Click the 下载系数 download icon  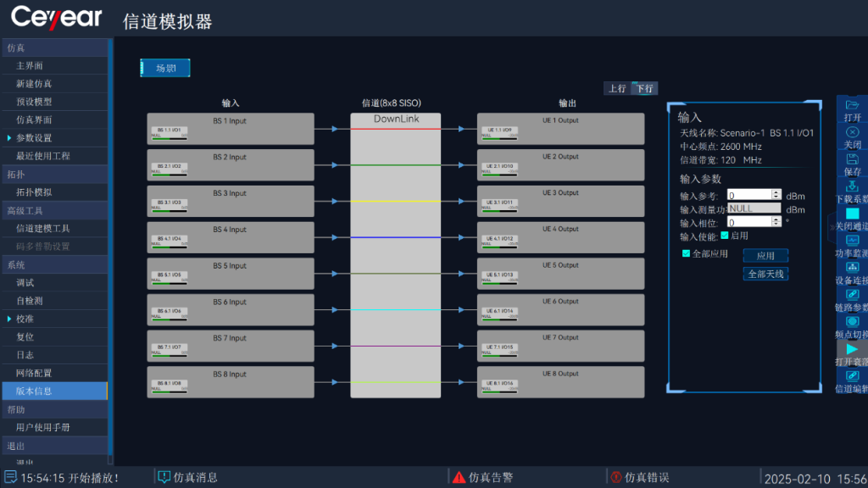pyautogui.click(x=853, y=186)
